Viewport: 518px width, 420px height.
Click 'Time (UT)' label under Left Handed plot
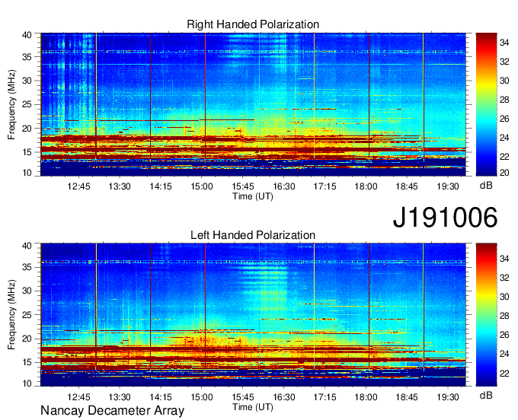[x=253, y=407]
